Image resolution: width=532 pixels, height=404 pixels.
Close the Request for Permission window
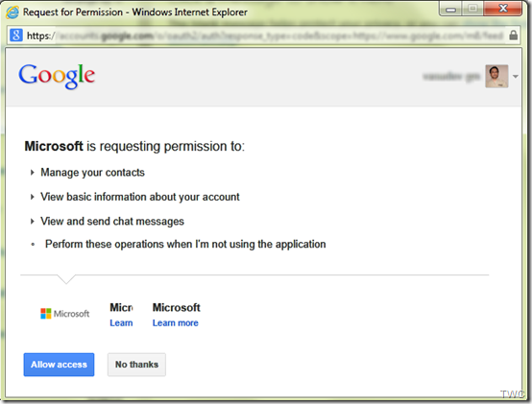tap(503, 10)
